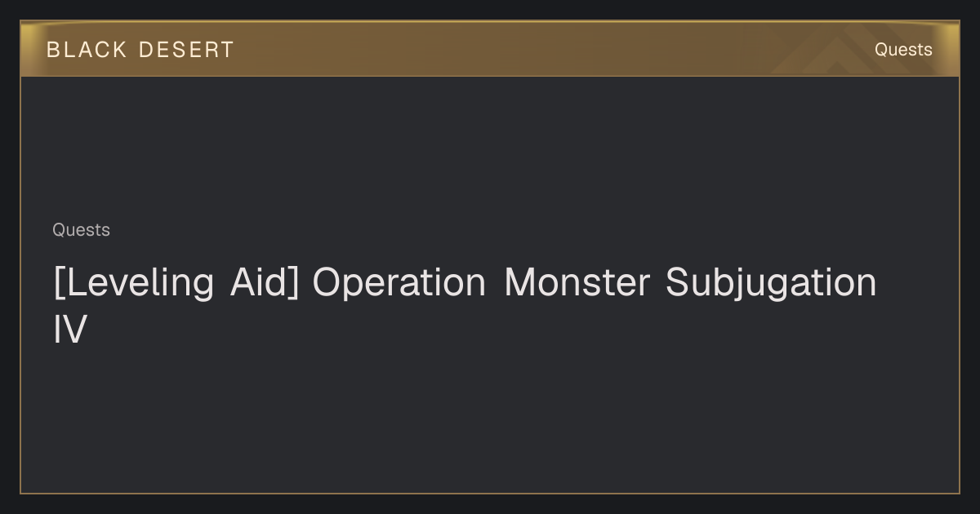Select the gray Quests breadcrumb above the title
980x514 pixels.
(81, 230)
